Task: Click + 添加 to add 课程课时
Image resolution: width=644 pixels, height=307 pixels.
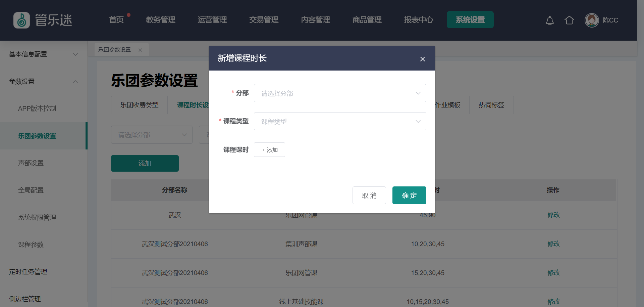Action: [x=269, y=150]
